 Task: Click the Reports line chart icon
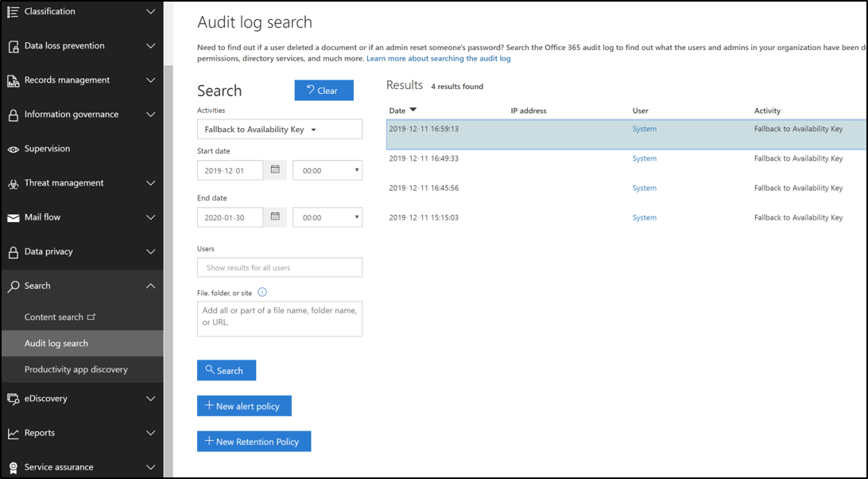click(13, 434)
